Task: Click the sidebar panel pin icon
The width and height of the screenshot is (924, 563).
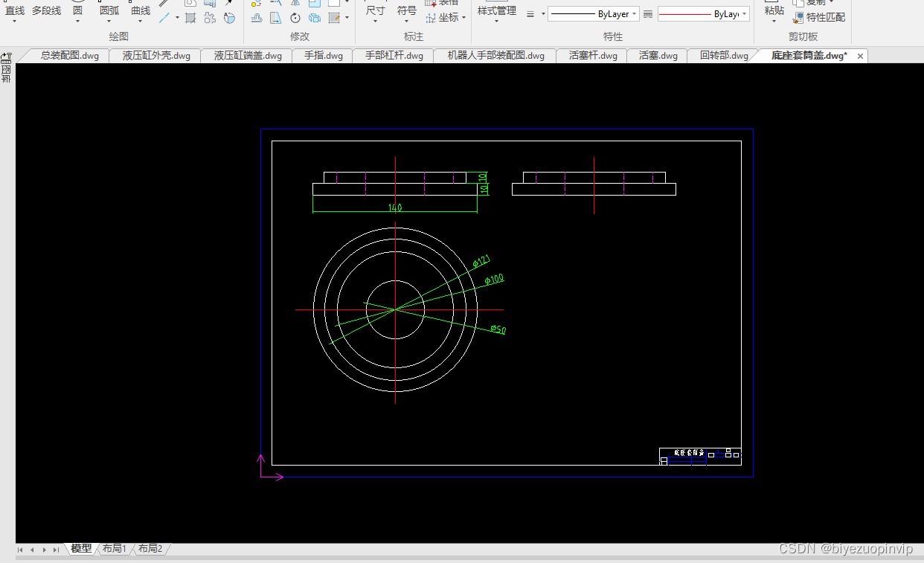Action: click(7, 57)
